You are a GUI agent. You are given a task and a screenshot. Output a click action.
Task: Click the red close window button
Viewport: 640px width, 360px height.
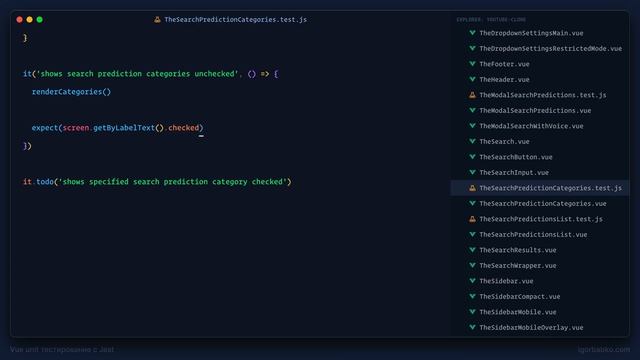[x=19, y=19]
